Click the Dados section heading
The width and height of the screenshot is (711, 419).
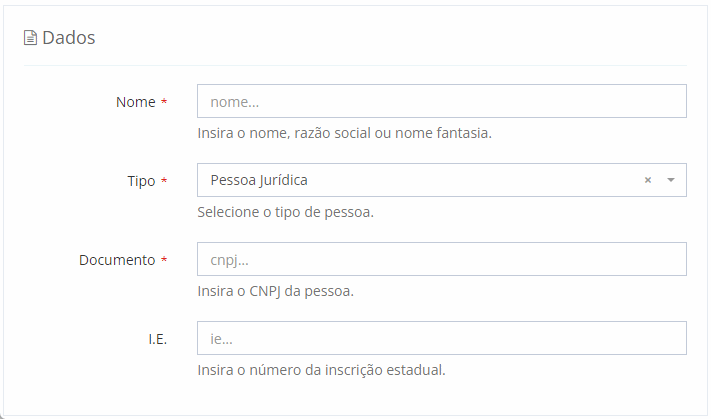(68, 38)
